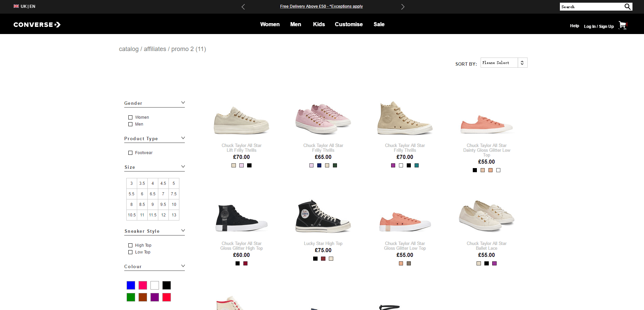Select size 10.5 in size grid
This screenshot has width=644, height=310.
point(132,215)
